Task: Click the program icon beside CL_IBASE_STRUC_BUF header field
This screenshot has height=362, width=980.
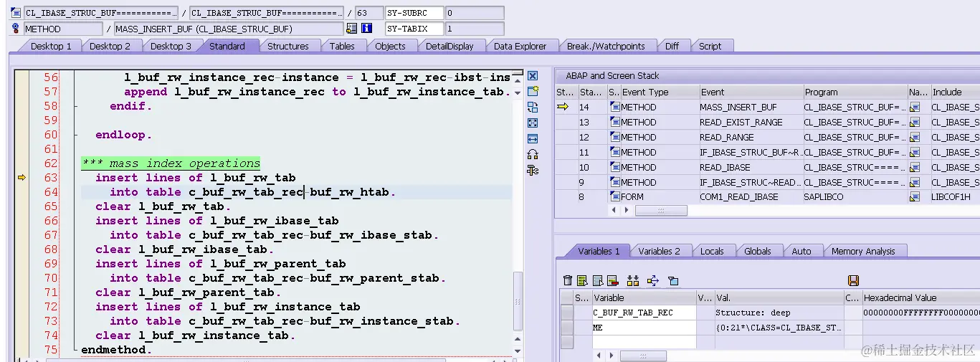Action: [x=16, y=13]
